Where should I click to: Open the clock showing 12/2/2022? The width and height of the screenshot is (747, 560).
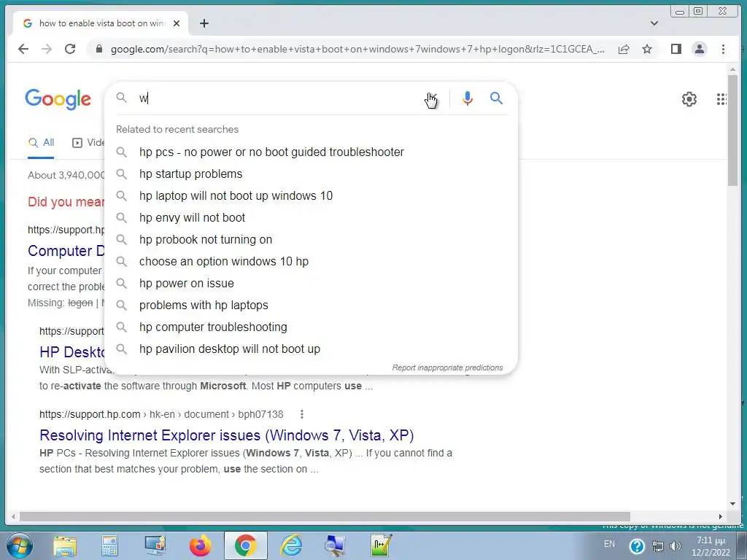(711, 547)
